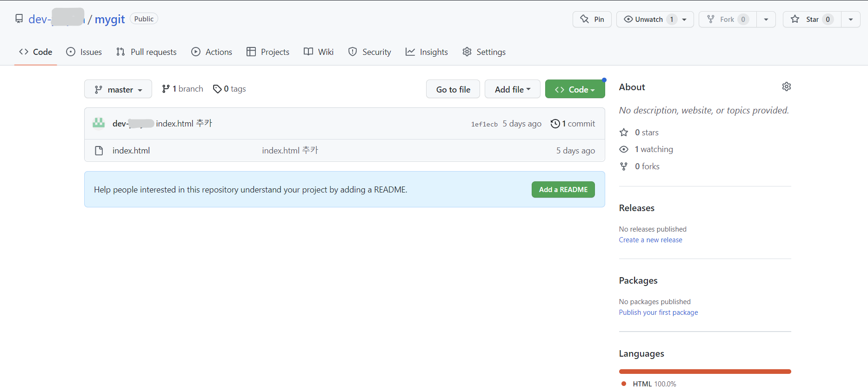Open the About settings gear icon

[787, 86]
